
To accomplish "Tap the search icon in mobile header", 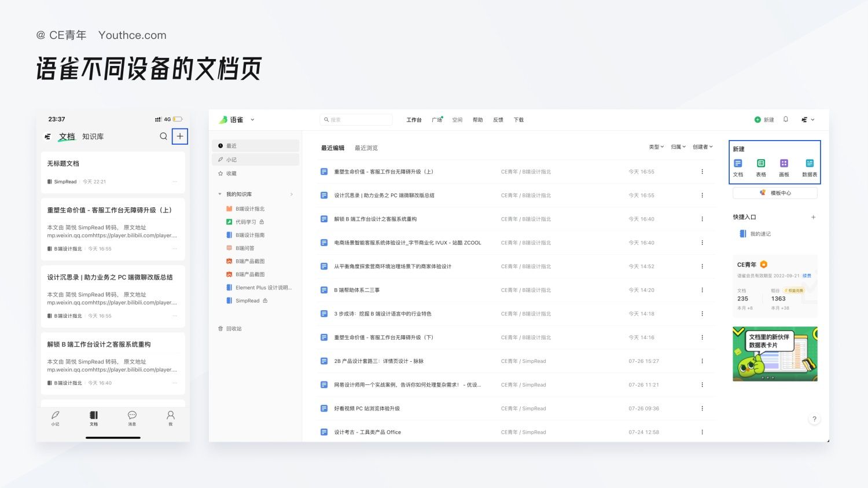I will tap(163, 136).
